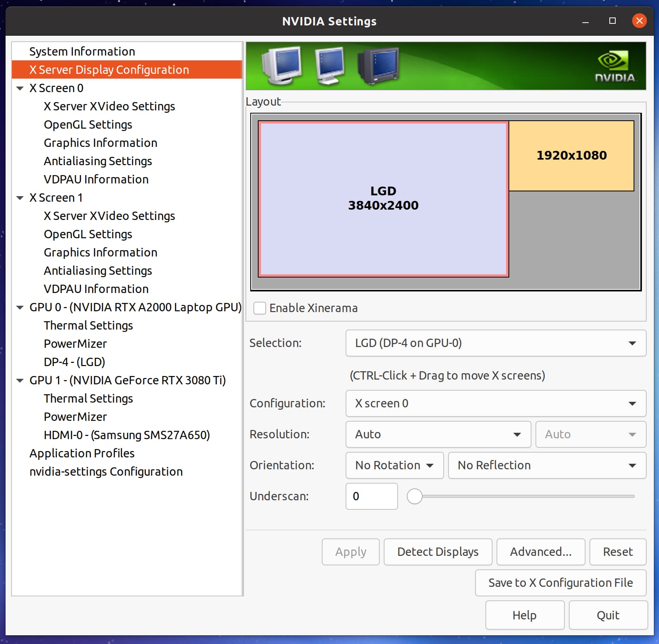This screenshot has width=659, height=644.
Task: Open the No Reflection dropdown
Action: pyautogui.click(x=547, y=465)
